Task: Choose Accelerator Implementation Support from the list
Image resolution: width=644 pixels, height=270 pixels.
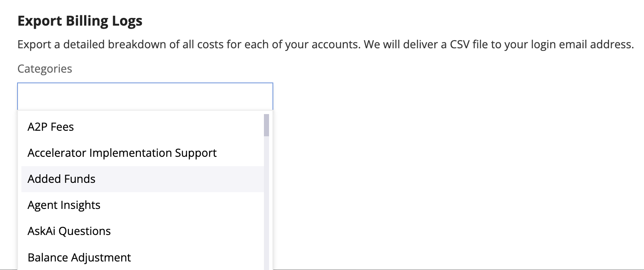Action: pyautogui.click(x=122, y=153)
